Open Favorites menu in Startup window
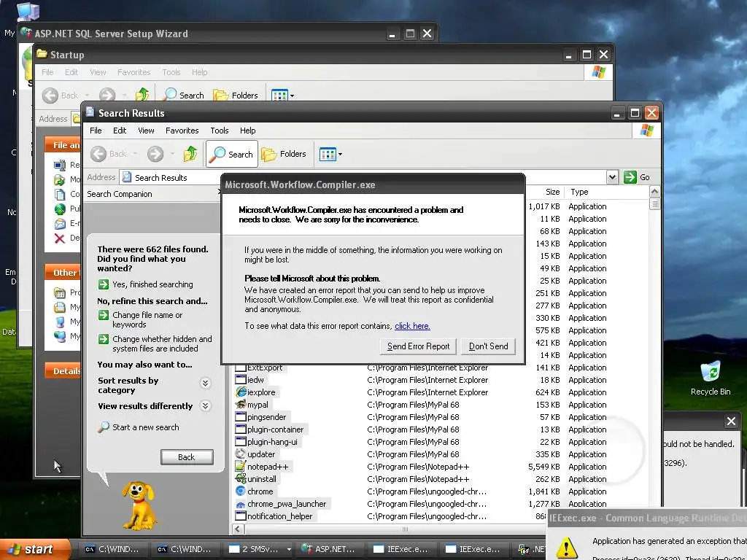Screen dimensions: 747x560 coord(134,72)
